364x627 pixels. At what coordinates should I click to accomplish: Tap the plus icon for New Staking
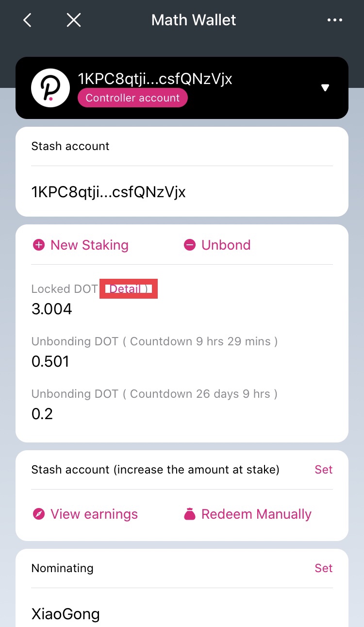pos(38,245)
